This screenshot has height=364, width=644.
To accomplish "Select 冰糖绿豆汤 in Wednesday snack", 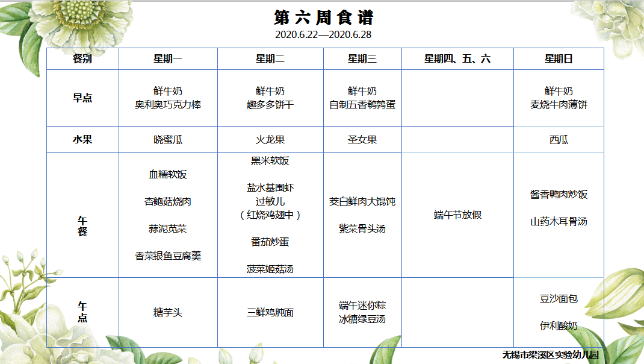I will tap(362, 319).
